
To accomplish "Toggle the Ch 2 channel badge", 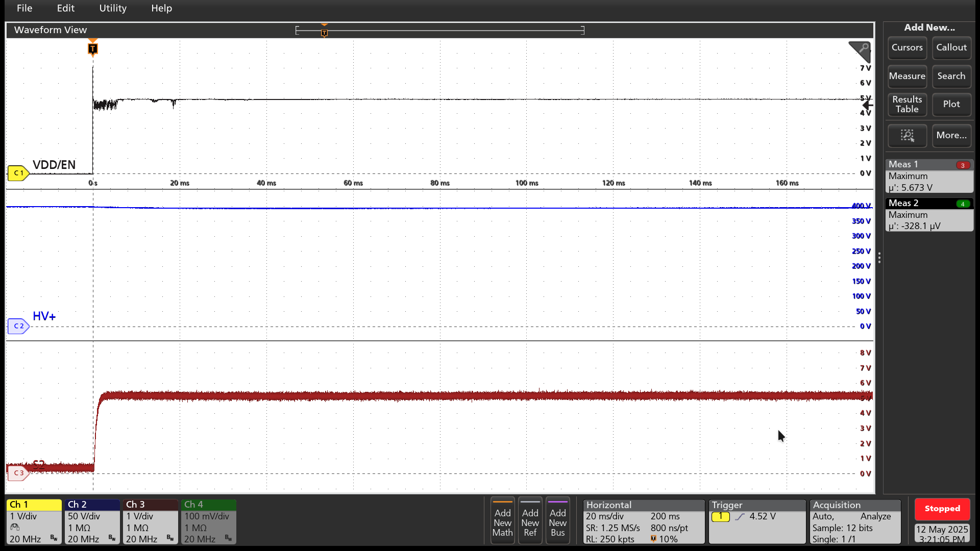I will pyautogui.click(x=92, y=520).
